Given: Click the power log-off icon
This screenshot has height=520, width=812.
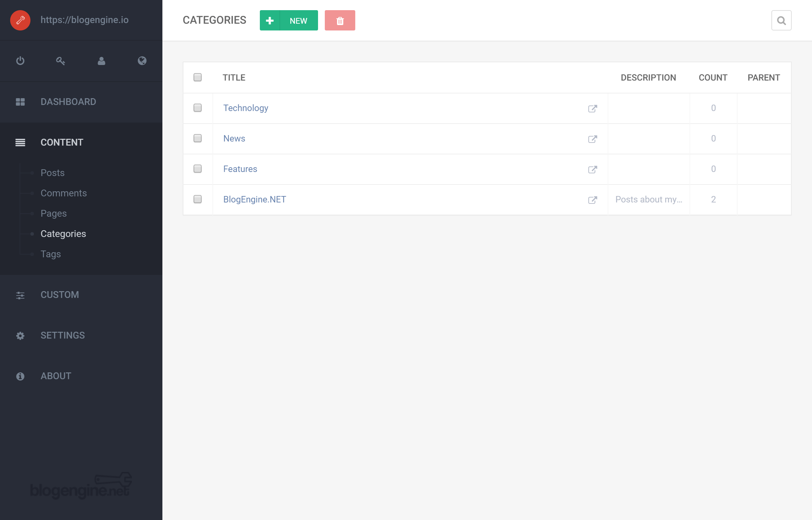Looking at the screenshot, I should (20, 61).
